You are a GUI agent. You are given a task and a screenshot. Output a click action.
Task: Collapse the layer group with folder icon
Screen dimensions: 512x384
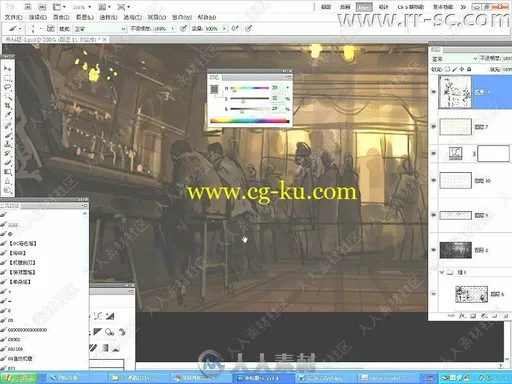point(442,272)
